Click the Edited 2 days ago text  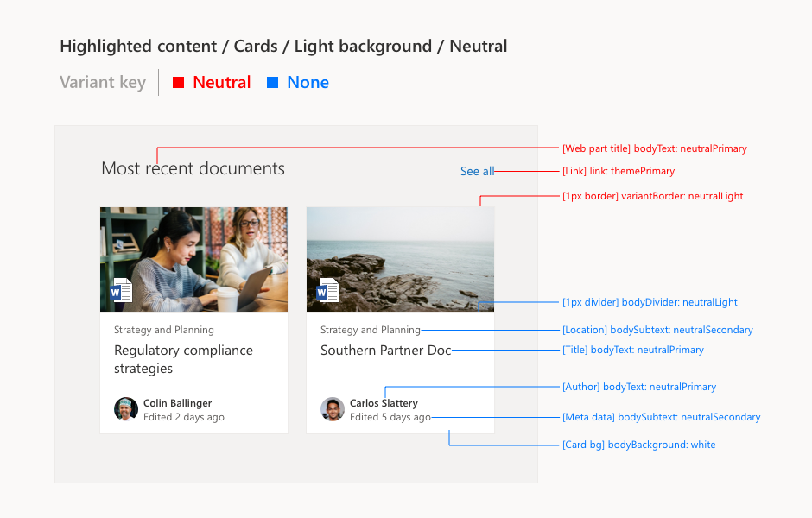(184, 417)
